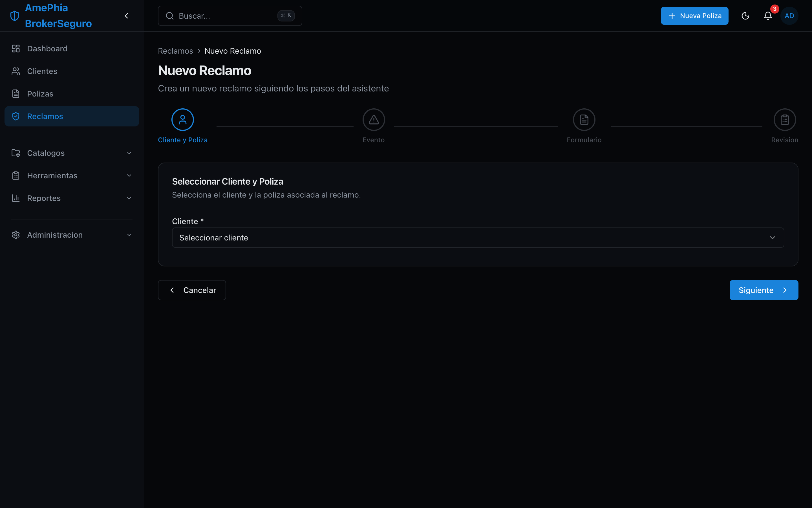Focus the Buscar search field
The height and width of the screenshot is (508, 812).
(230, 16)
